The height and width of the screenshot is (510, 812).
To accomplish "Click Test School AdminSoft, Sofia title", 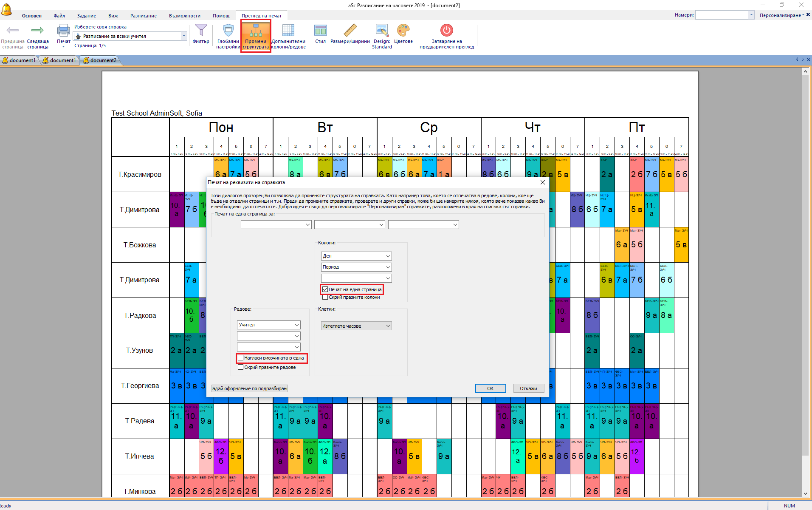I will click(x=157, y=113).
